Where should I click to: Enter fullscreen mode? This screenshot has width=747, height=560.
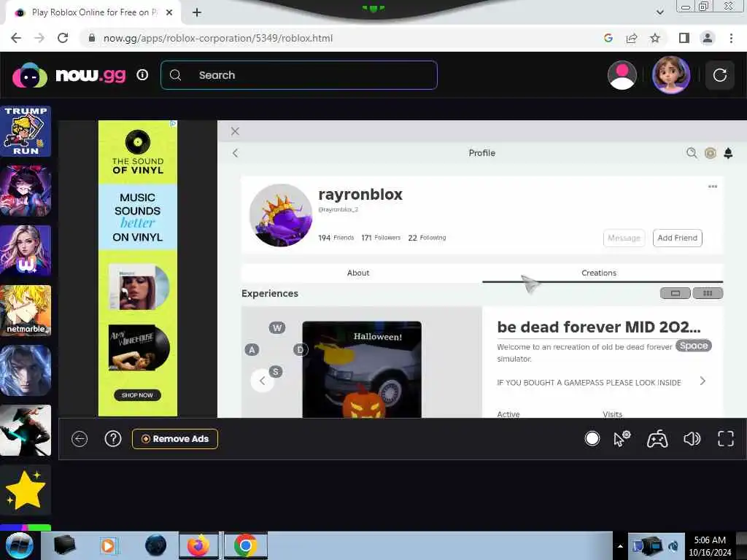(726, 438)
